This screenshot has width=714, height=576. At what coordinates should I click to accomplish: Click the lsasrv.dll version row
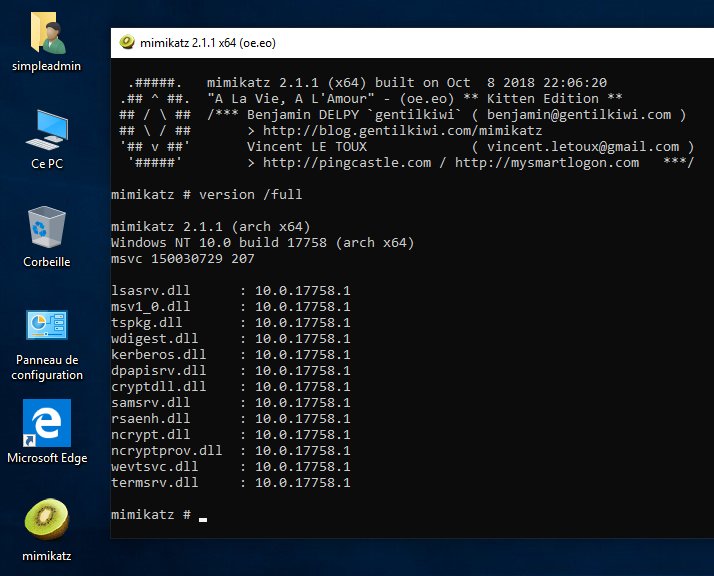(x=231, y=291)
